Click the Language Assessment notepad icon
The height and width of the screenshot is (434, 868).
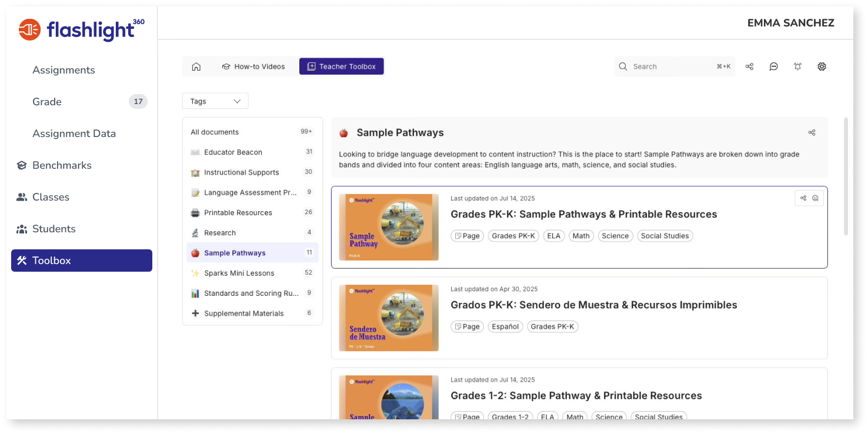pyautogui.click(x=195, y=192)
